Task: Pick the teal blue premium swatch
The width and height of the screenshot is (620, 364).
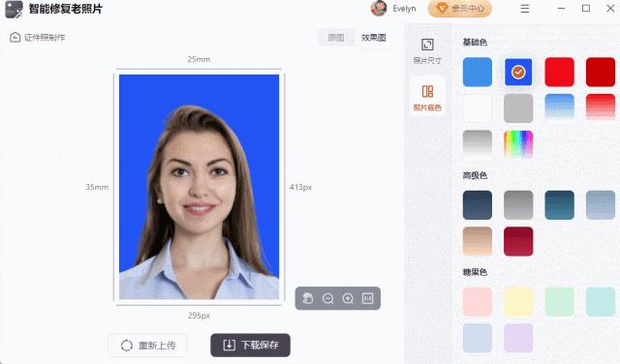Action: [560, 205]
